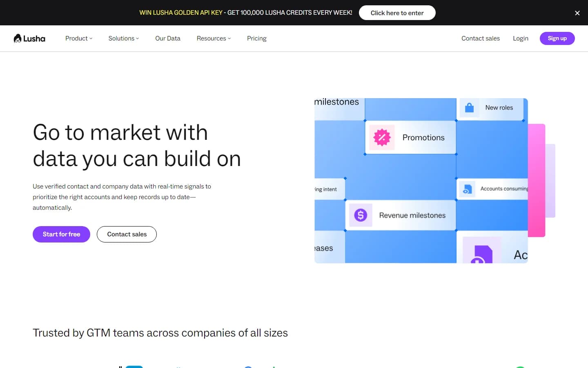Click the green logo at the bottom right
This screenshot has width=588, height=368.
pos(520,366)
